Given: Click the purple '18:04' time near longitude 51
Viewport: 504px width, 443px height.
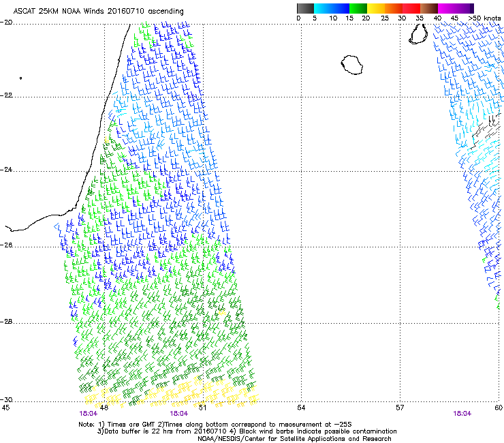Looking at the screenshot, I should pos(179,414).
